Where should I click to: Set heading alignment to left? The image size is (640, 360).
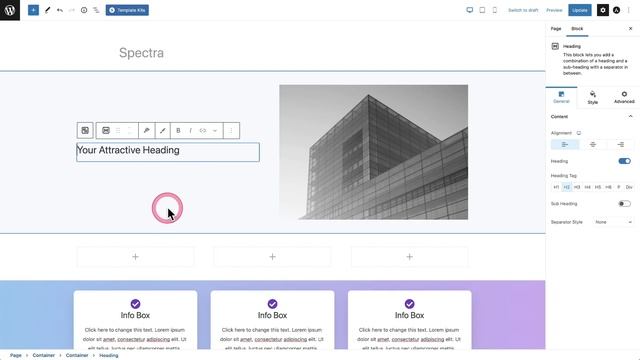565,144
